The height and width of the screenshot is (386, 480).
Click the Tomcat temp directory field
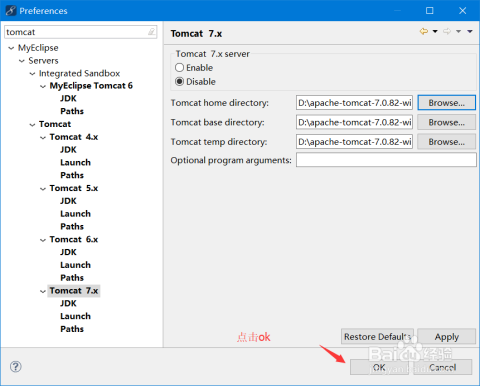354,142
